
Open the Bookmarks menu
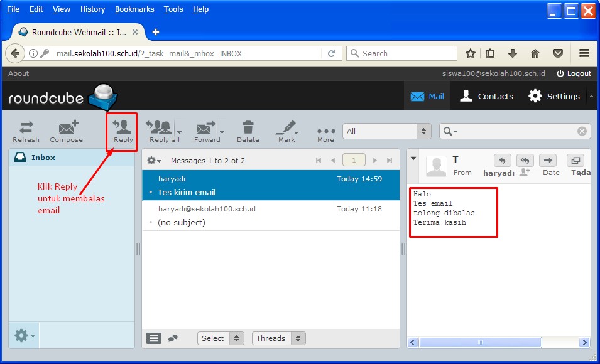pos(135,9)
